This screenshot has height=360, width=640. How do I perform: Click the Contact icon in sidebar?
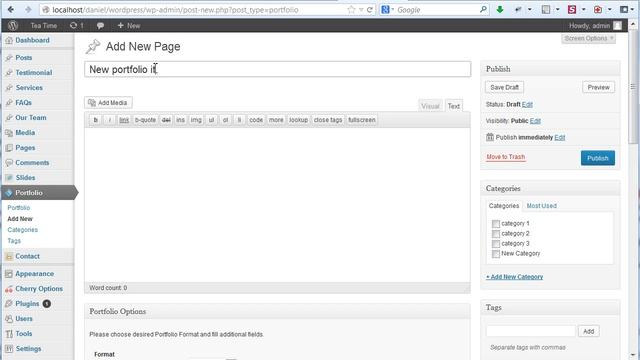[9, 256]
